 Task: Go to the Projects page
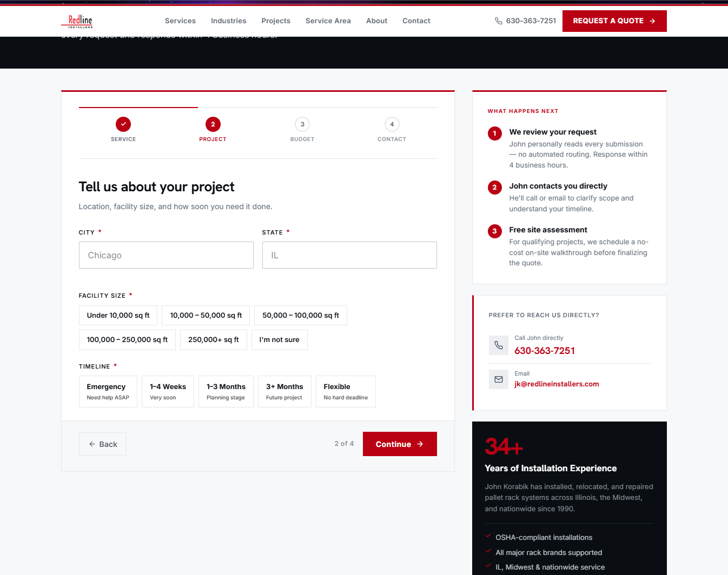tap(276, 21)
